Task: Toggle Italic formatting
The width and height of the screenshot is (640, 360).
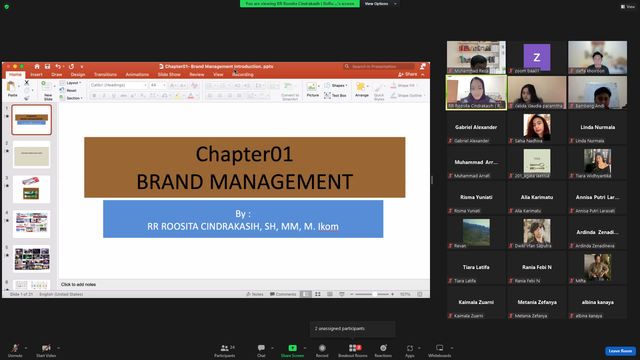Action: pyautogui.click(x=104, y=96)
